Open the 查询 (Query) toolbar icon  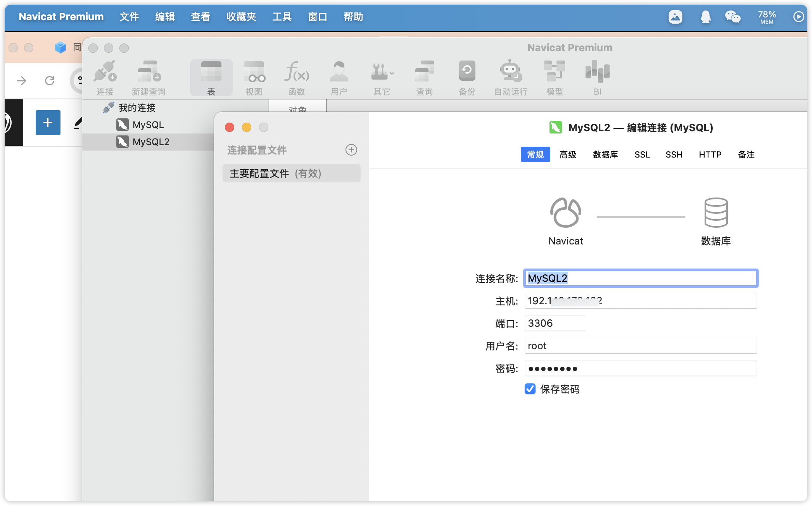click(424, 78)
